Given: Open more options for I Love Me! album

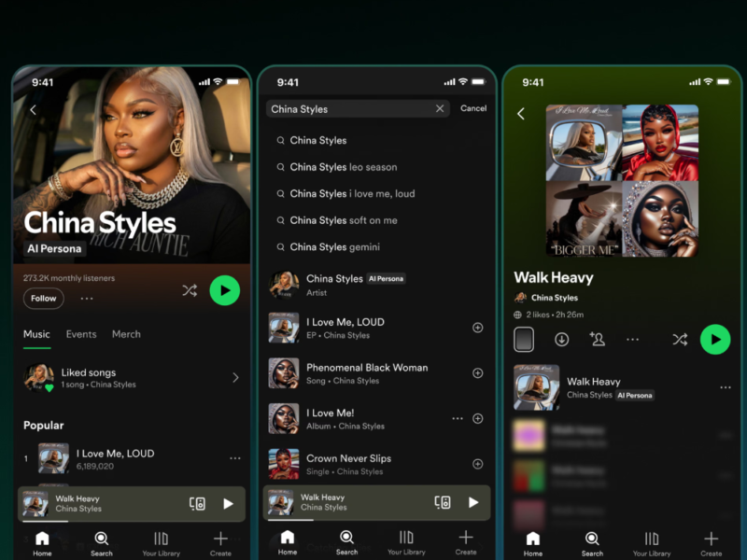Looking at the screenshot, I should [x=458, y=418].
